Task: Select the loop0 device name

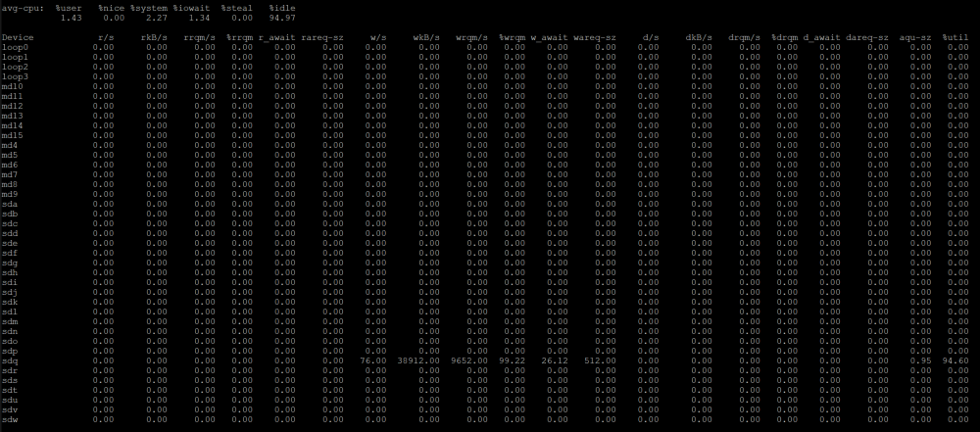Action: click(15, 47)
